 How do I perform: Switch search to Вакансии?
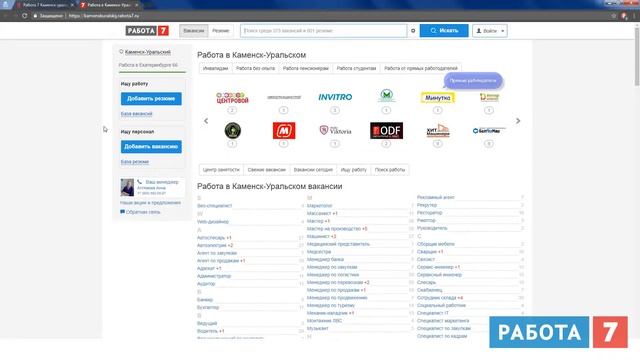[193, 31]
